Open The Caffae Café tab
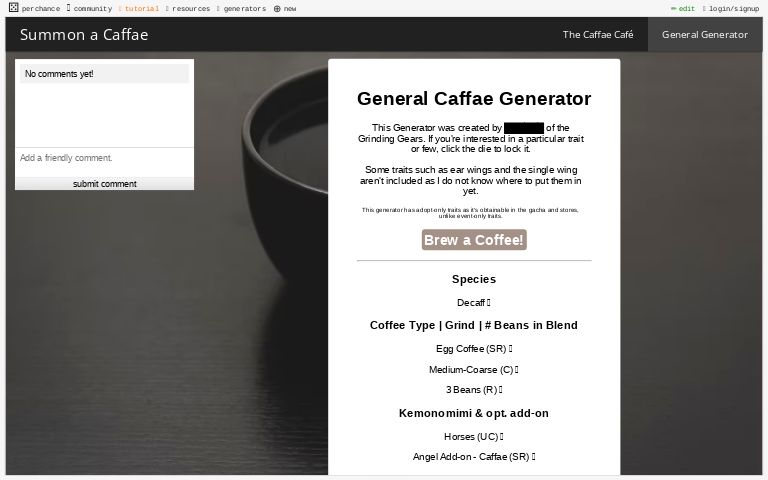 point(598,34)
